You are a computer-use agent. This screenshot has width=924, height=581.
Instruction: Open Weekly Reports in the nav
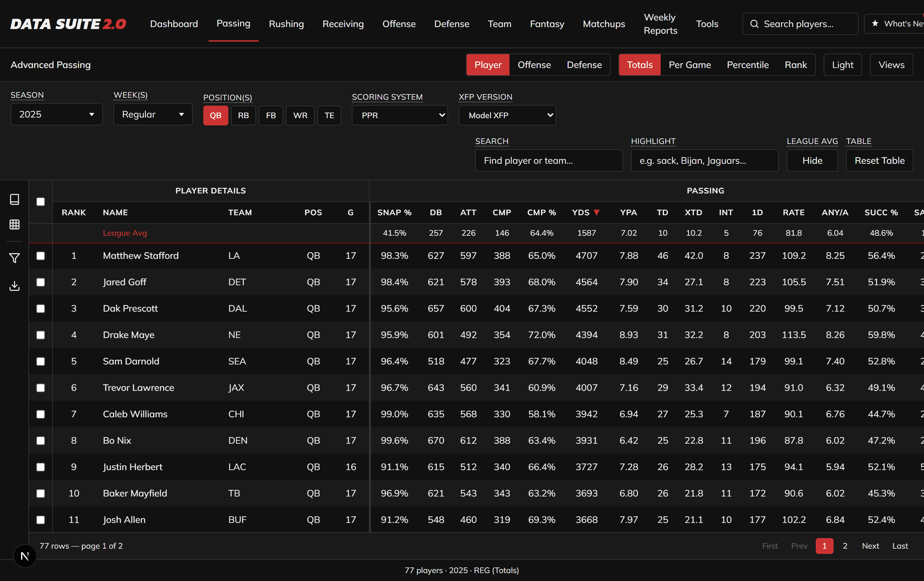click(660, 24)
